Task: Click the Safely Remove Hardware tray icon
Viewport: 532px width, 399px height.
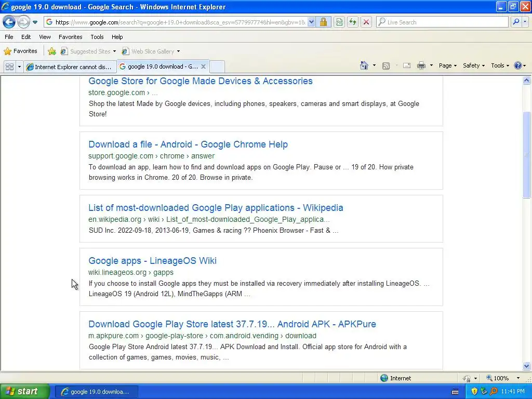Action: tap(484, 391)
